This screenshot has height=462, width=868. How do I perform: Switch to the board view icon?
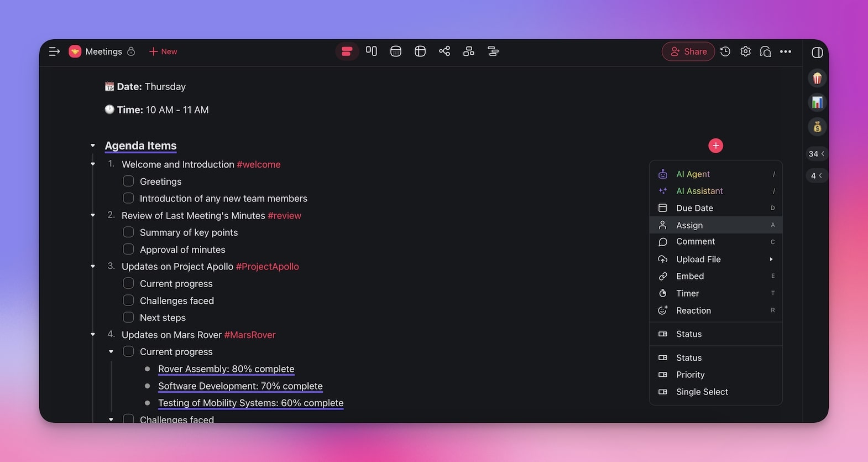point(372,51)
